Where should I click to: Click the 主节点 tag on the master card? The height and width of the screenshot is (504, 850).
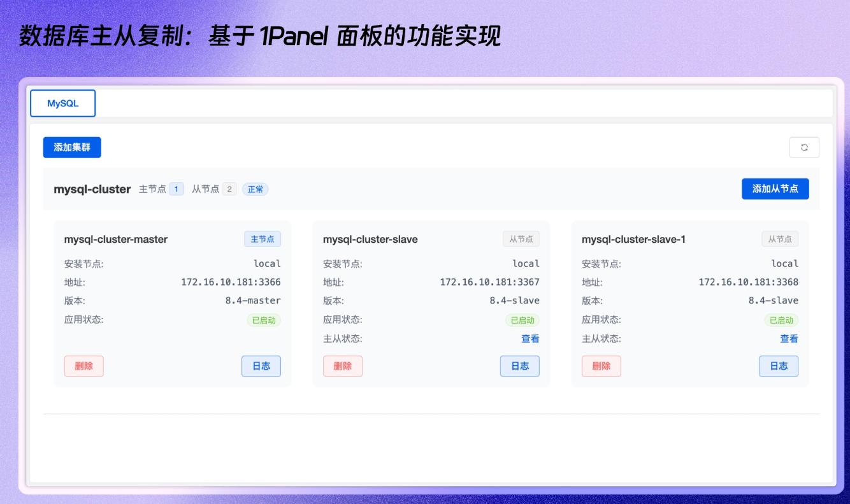point(263,239)
